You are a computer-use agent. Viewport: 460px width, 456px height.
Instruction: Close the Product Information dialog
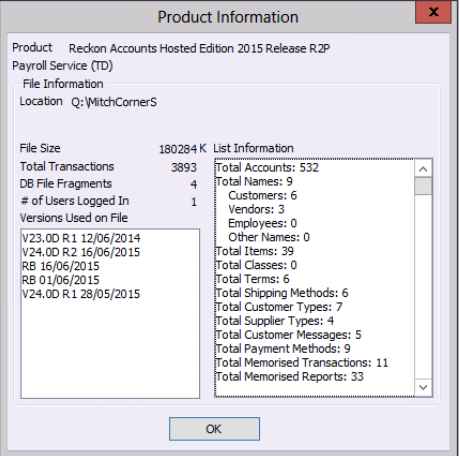(433, 12)
